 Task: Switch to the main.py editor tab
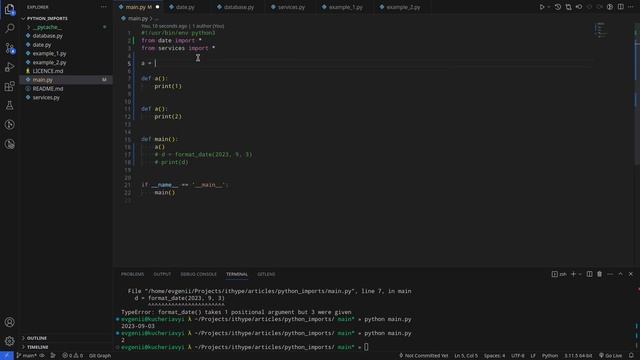pyautogui.click(x=138, y=7)
